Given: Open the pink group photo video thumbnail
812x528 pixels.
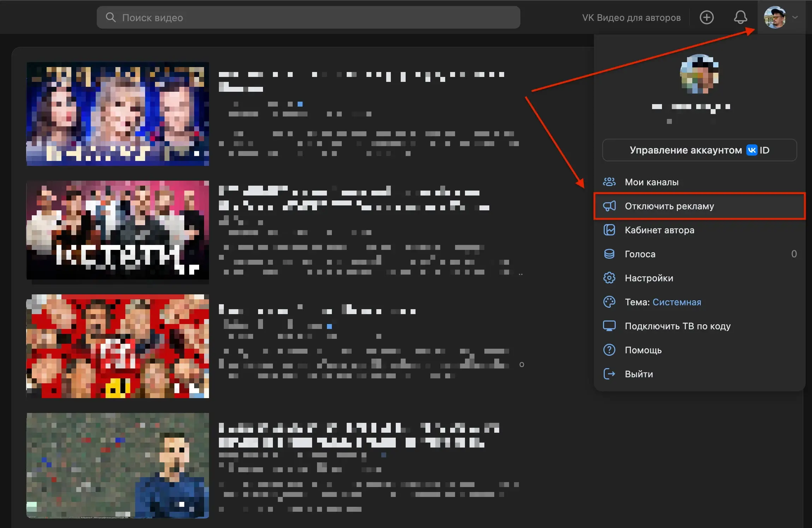Looking at the screenshot, I should point(118,230).
